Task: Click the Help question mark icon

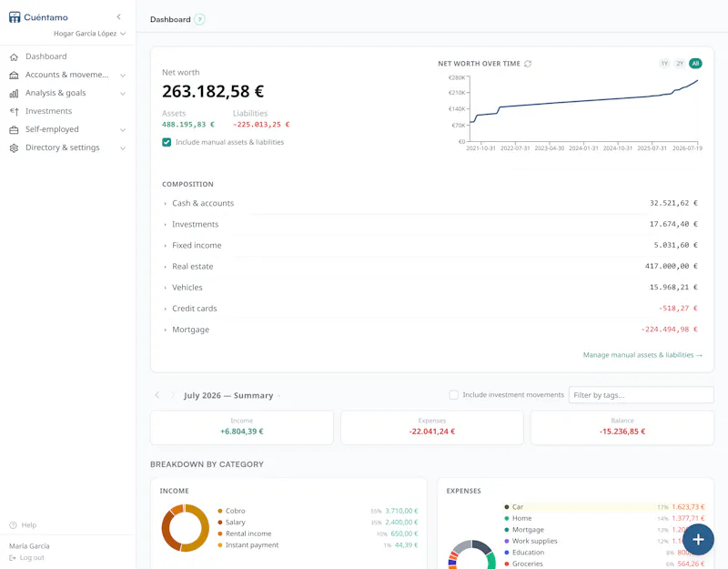Action: [x=13, y=525]
